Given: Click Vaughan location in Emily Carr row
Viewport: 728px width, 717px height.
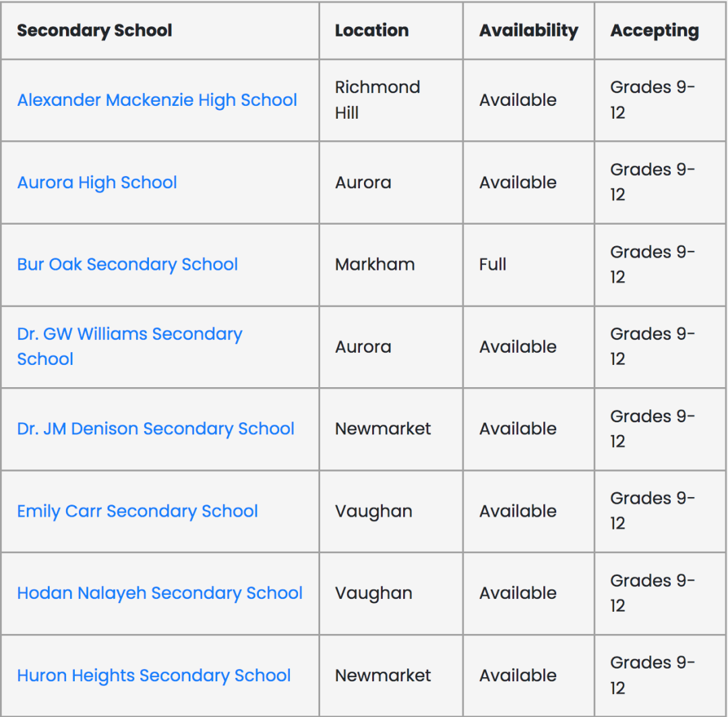Looking at the screenshot, I should pyautogui.click(x=373, y=511).
